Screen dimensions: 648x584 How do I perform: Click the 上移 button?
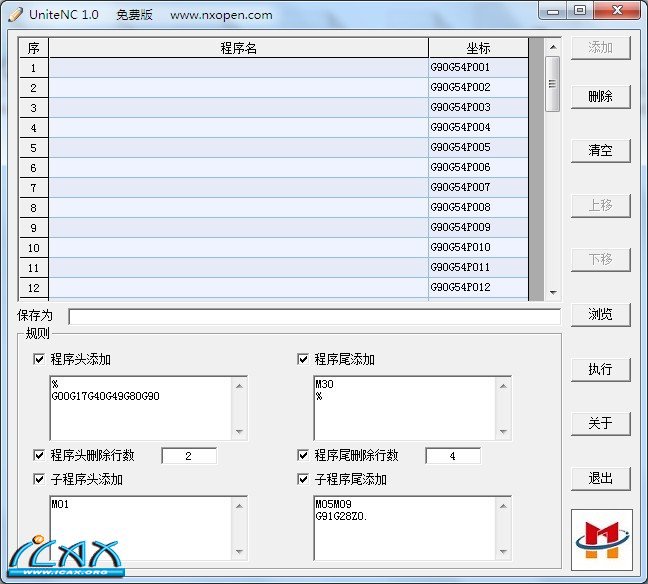600,205
